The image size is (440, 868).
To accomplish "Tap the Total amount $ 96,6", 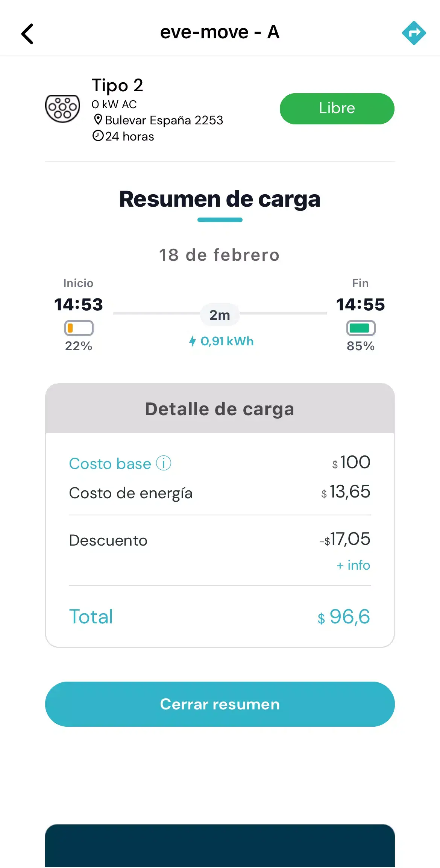I will pos(344,617).
